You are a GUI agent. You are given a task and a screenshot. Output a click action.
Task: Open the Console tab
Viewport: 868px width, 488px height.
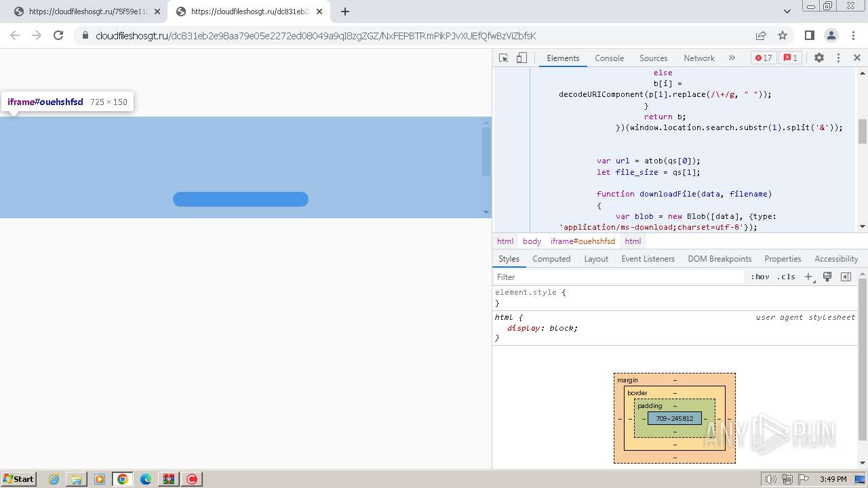609,58
